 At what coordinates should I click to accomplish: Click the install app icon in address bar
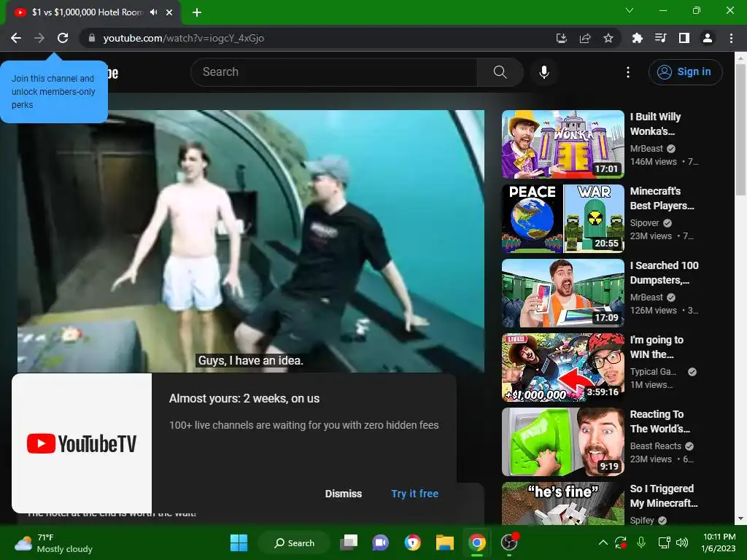pos(561,38)
